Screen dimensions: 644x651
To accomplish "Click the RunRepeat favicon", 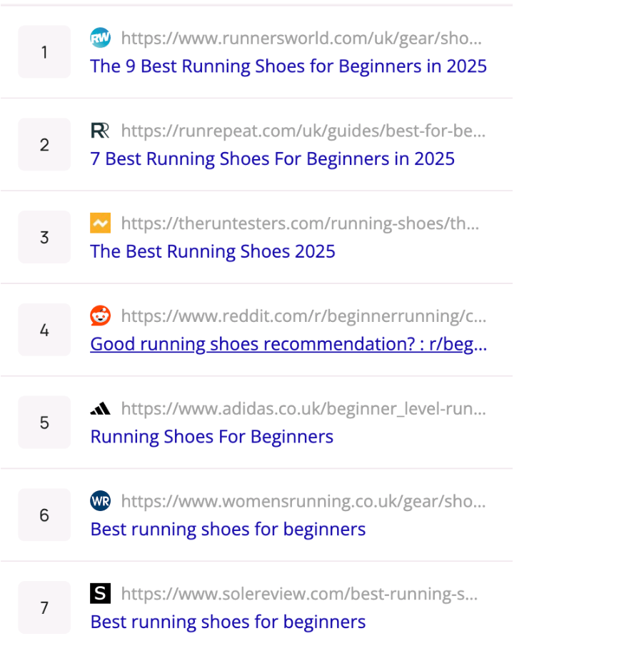I will click(100, 131).
